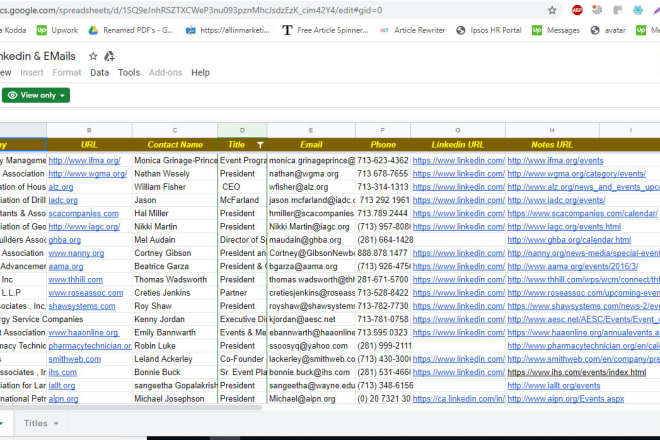
Task: Open the AdBlock Plus extension icon
Action: point(577,10)
